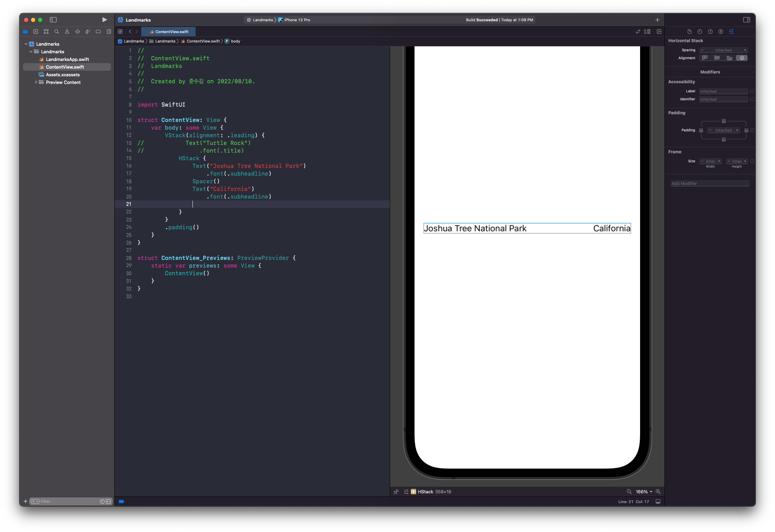The width and height of the screenshot is (775, 532).
Task: Select top alignment in Alignment control
Action: (x=705, y=58)
